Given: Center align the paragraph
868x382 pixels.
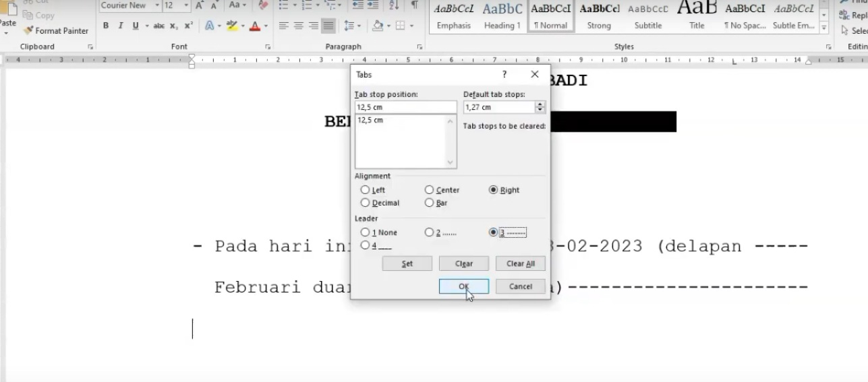Looking at the screenshot, I should [298, 26].
